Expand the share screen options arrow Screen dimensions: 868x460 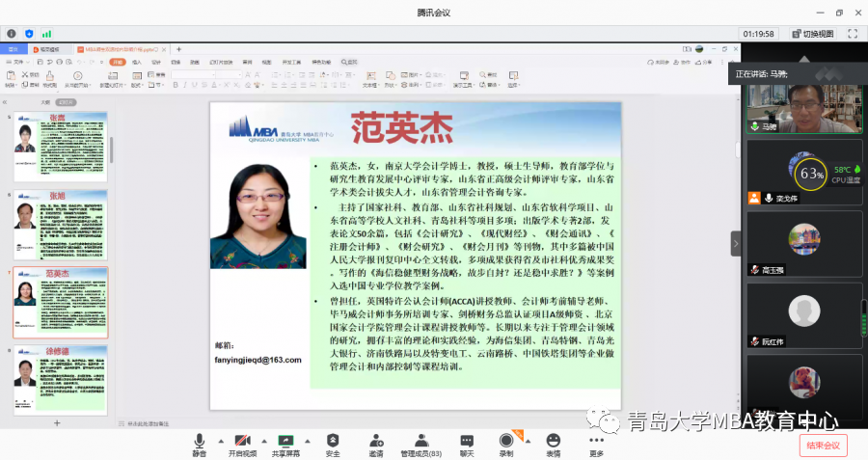click(x=308, y=441)
